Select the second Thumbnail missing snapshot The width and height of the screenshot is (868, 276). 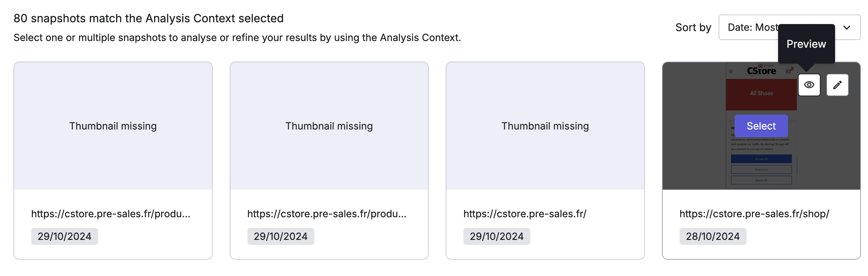(329, 126)
